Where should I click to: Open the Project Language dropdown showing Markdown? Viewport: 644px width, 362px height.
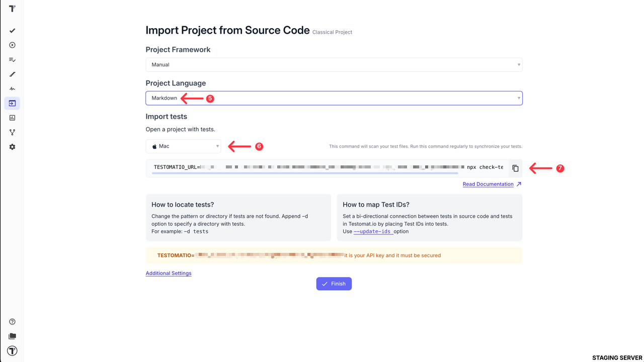[x=334, y=98]
